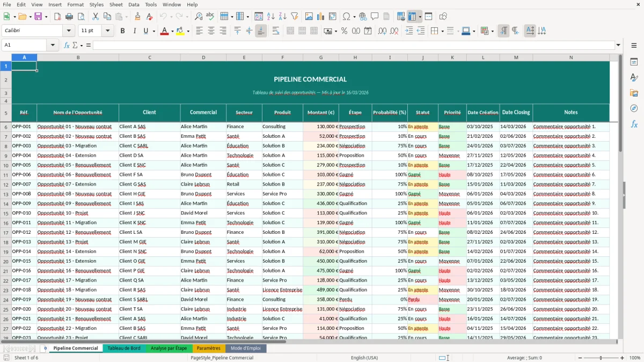Open the Font Color dropdown arrow

(x=171, y=31)
